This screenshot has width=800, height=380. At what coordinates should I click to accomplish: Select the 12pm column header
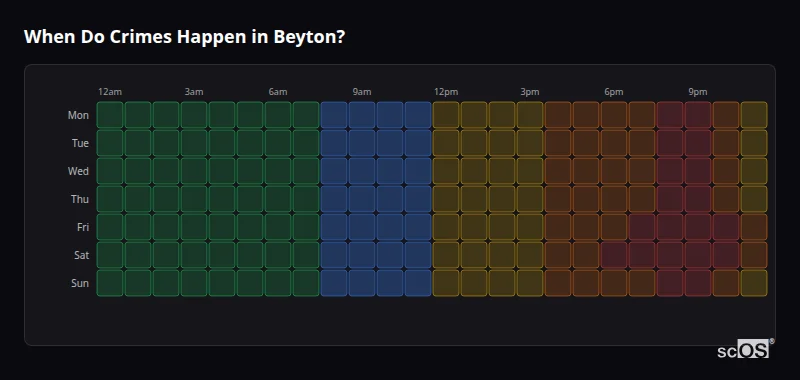(446, 92)
